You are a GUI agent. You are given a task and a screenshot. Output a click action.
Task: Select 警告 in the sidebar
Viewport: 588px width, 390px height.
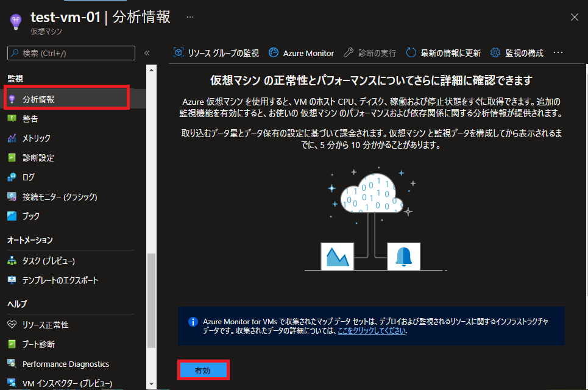pos(30,119)
